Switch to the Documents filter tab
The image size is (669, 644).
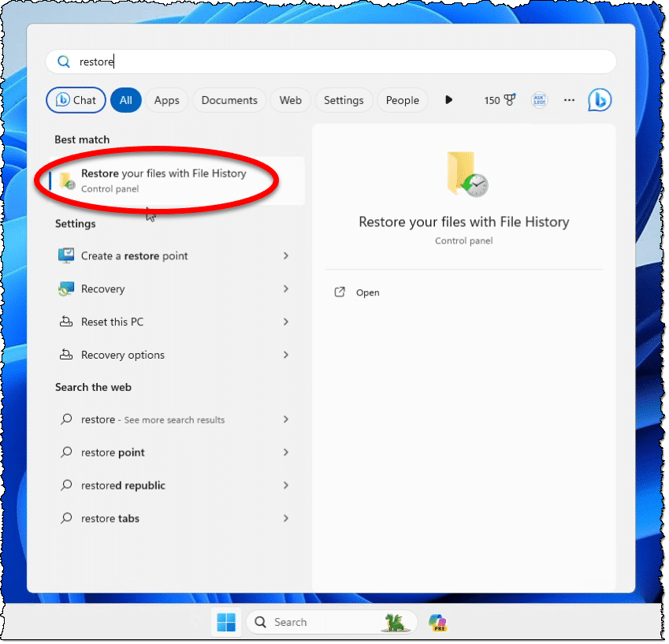click(229, 100)
